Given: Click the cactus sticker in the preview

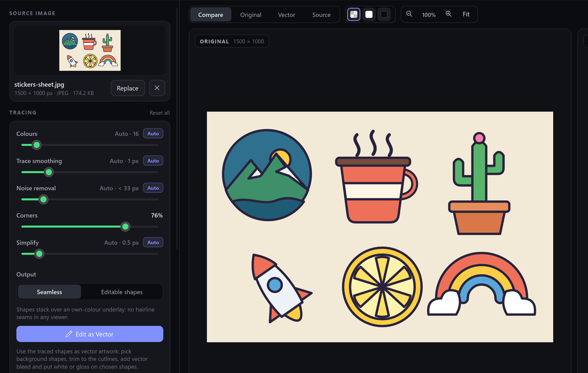Looking at the screenshot, I should click(x=479, y=184).
